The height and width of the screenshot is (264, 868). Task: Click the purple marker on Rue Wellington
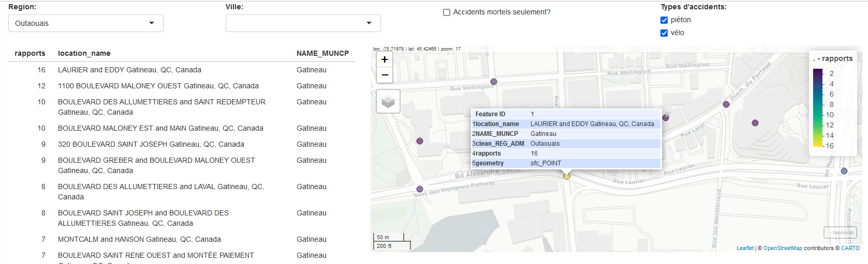494,82
